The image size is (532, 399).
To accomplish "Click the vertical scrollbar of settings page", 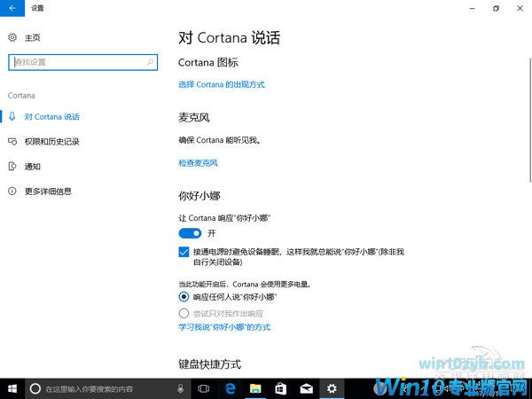I will coord(530,121).
